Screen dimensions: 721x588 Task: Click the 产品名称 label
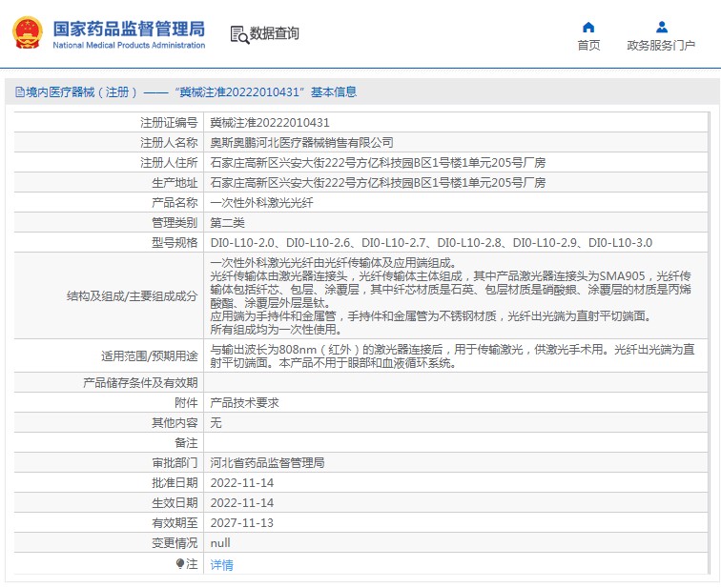point(175,203)
